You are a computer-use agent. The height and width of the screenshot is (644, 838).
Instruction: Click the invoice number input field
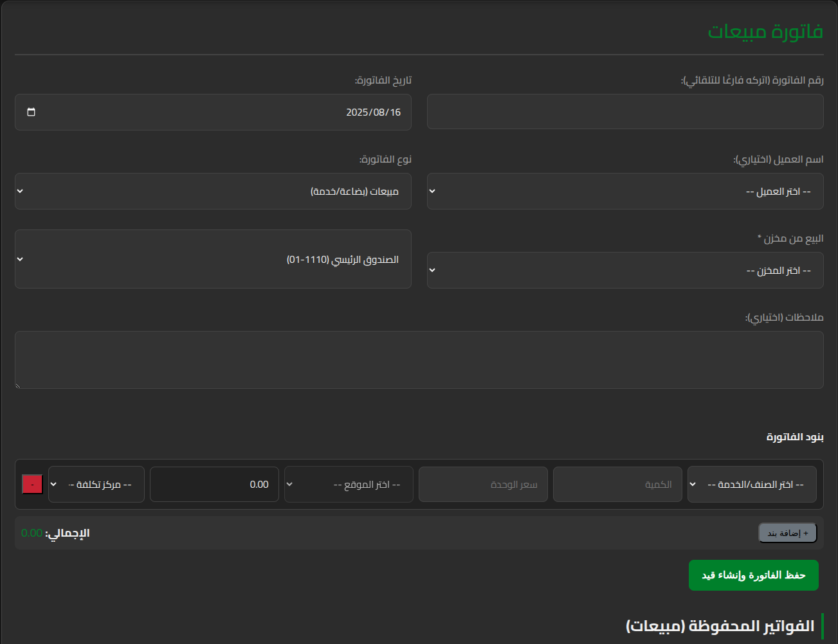click(x=624, y=112)
